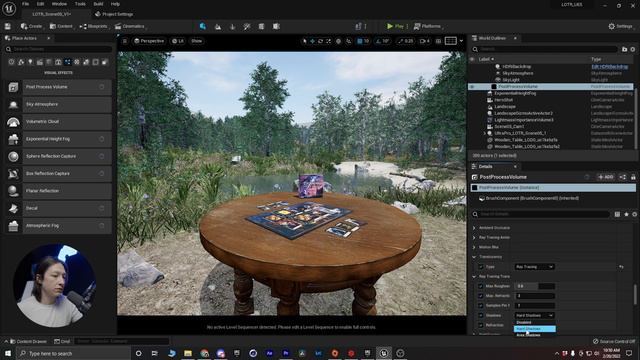The image size is (640, 360).
Task: Open the Help menu
Action: [116, 4]
